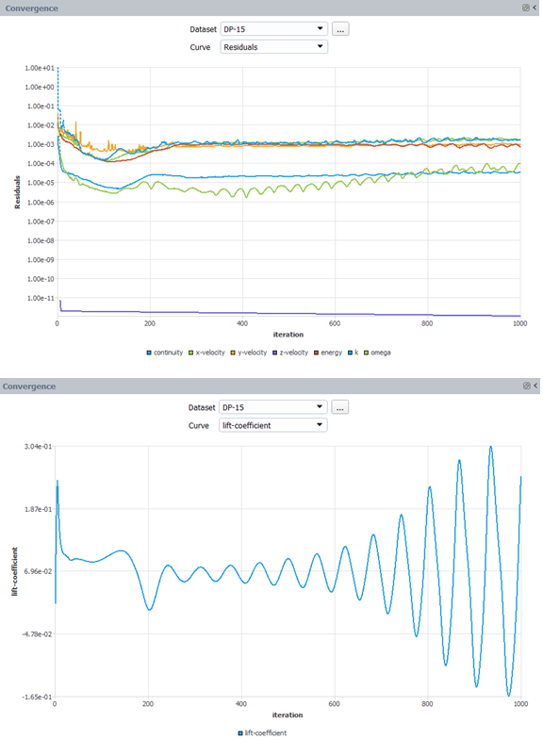Toggle the lift-coefficient legend entry under its chart
The width and height of the screenshot is (543, 756).
(x=262, y=732)
